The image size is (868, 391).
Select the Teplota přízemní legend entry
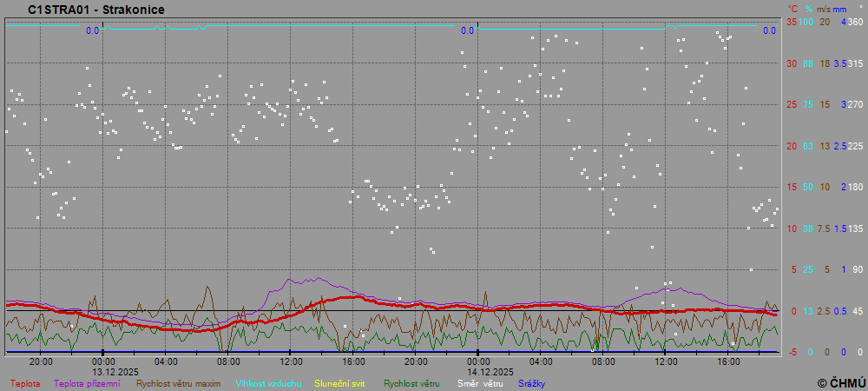[87, 383]
